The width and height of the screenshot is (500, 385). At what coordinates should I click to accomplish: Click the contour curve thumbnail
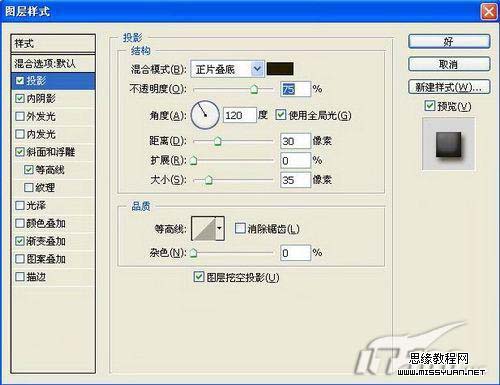(x=204, y=228)
